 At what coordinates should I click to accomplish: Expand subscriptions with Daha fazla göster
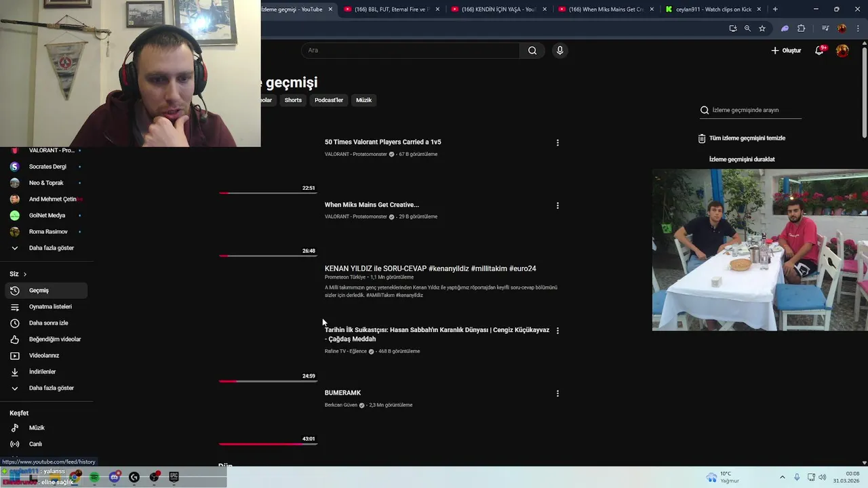point(46,248)
